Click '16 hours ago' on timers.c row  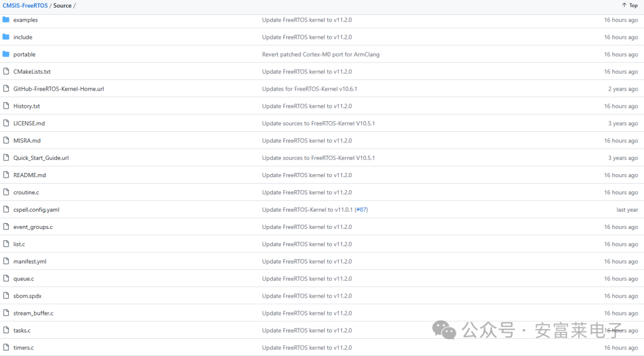(621, 348)
